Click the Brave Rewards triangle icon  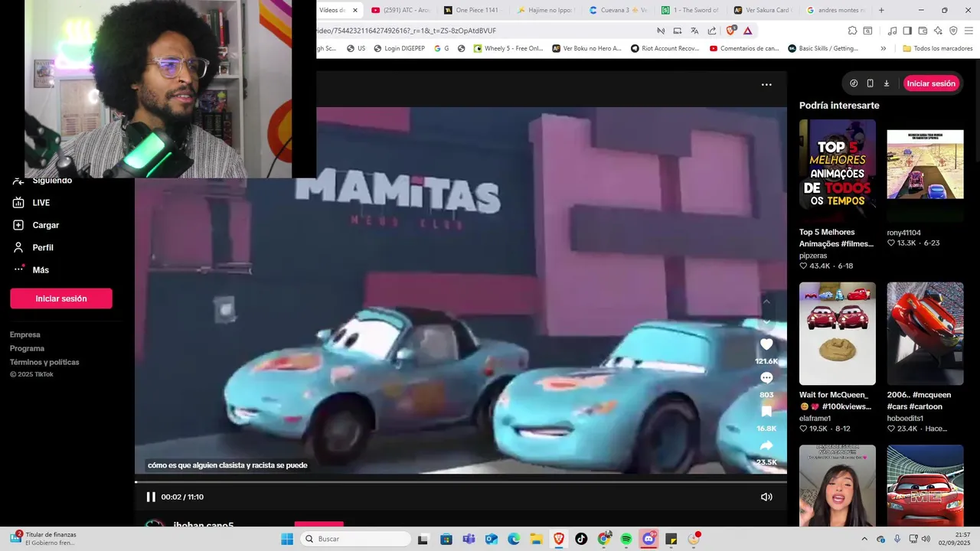[x=748, y=31]
